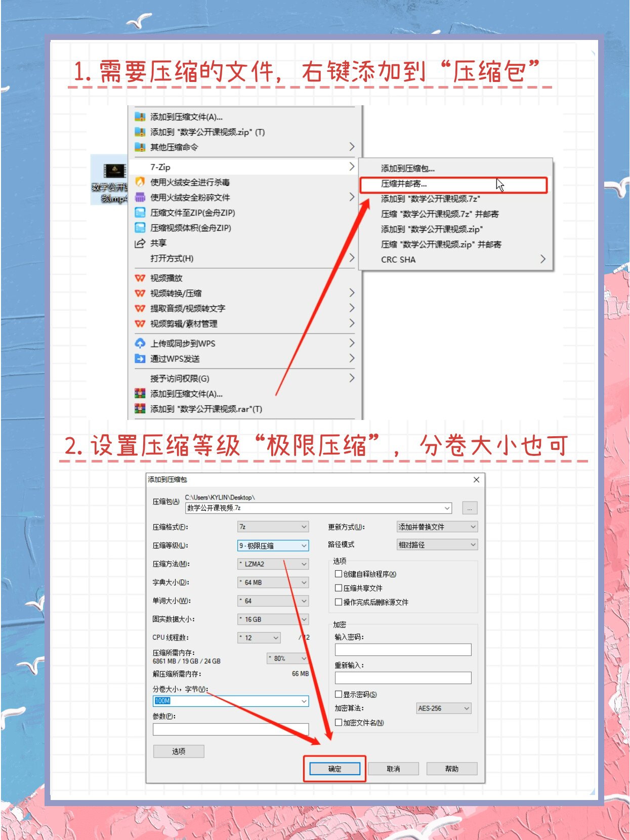Open the 压缩等级 dropdown set to 极限压缩
The height and width of the screenshot is (840, 630).
[273, 545]
